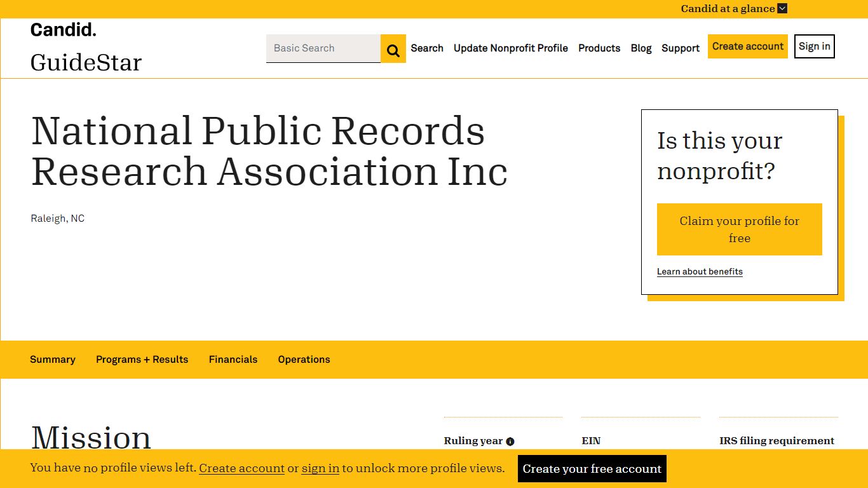The image size is (868, 488).
Task: Go to the Blog
Action: (641, 48)
